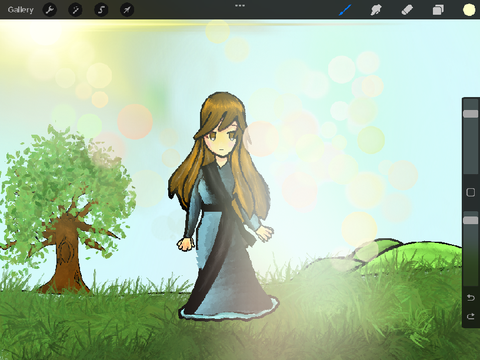Screen dimensions: 480x360
Task: Click the brush size slider handle
Action: (x=471, y=114)
